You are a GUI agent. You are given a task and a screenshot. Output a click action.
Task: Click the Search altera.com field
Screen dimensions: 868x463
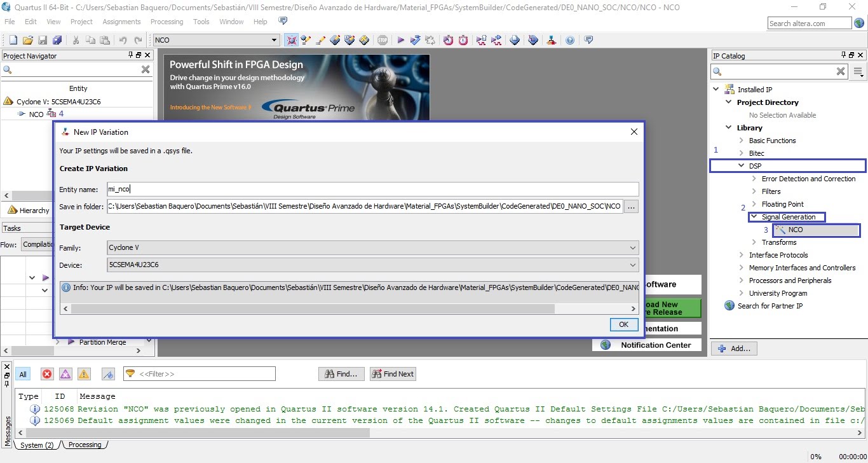[809, 24]
